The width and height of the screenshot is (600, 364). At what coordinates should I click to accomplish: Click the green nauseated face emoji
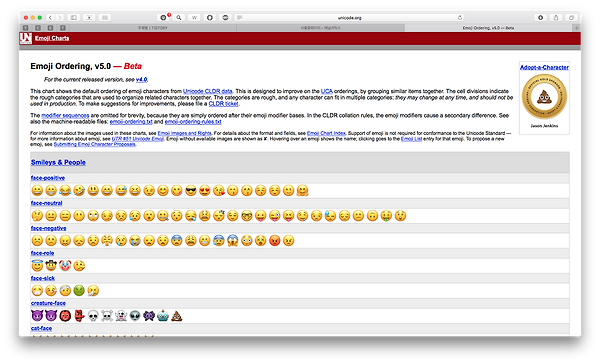click(79, 291)
